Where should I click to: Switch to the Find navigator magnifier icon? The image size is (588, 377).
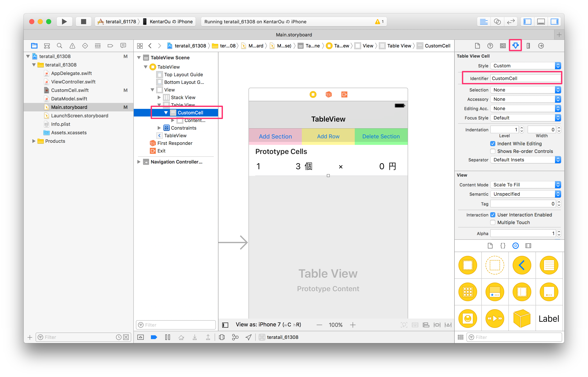[59, 46]
